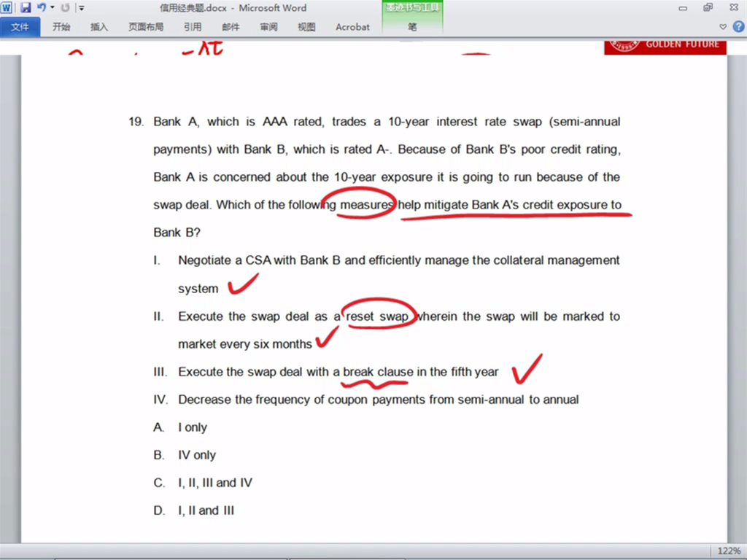Screen dimensions: 747x560
Task: Open Word Help question mark icon
Action: coord(738,27)
